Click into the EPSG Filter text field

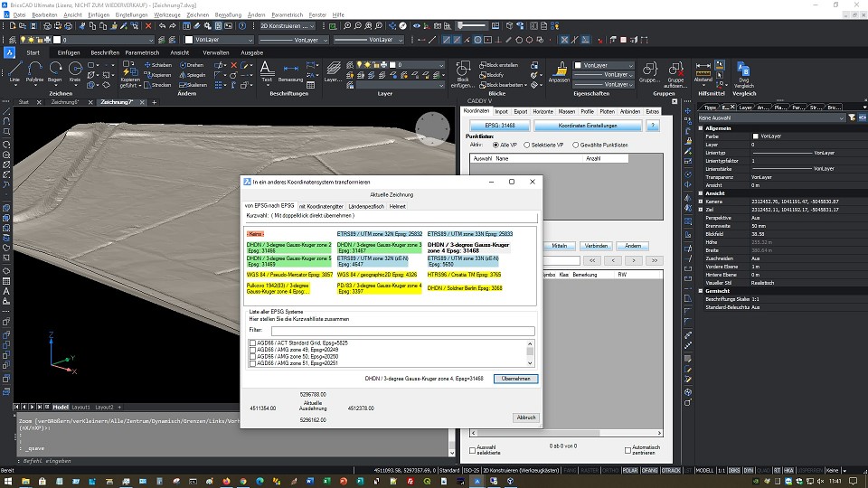pos(402,331)
